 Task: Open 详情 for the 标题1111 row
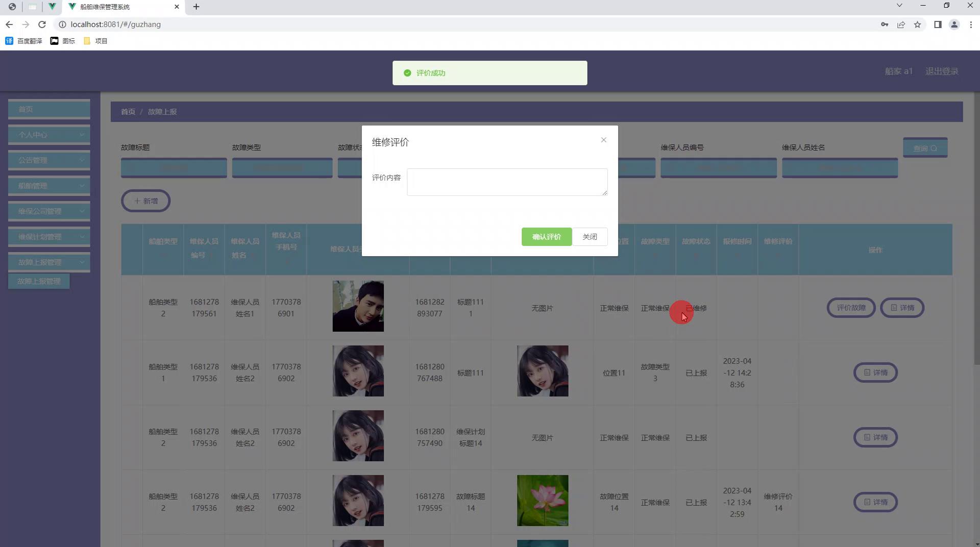click(x=902, y=308)
